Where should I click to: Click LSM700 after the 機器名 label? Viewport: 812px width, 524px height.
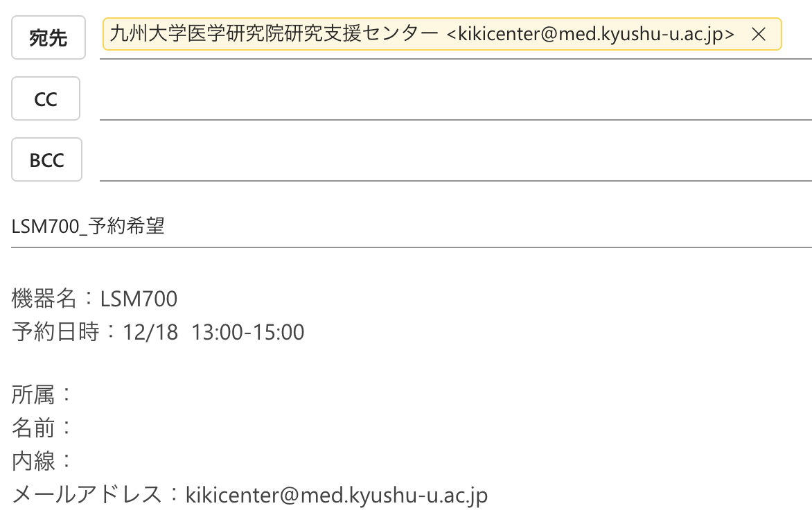click(139, 299)
